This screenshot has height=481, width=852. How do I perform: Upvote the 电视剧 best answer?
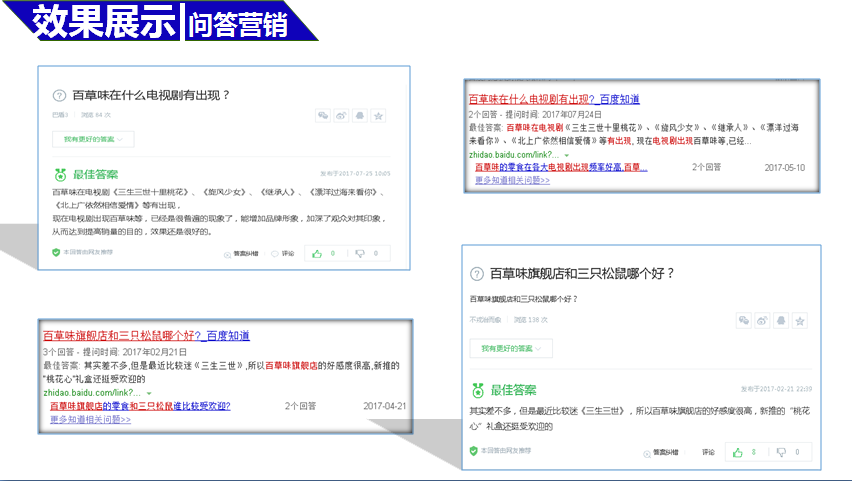[x=317, y=254]
